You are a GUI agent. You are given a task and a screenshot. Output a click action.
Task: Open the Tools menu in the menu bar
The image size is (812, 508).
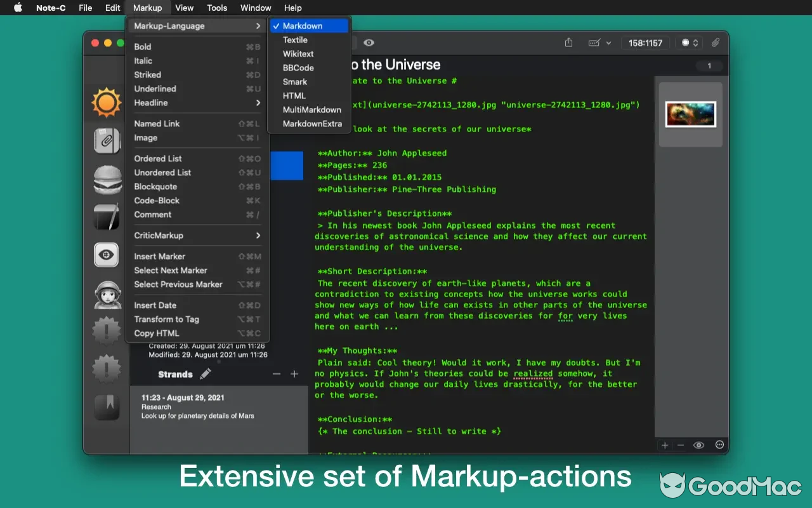click(x=217, y=8)
